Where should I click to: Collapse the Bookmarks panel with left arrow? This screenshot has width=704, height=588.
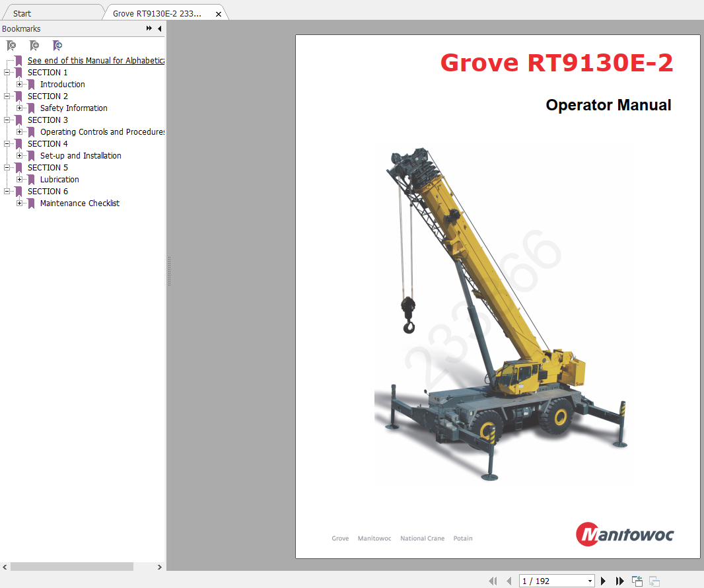point(159,28)
